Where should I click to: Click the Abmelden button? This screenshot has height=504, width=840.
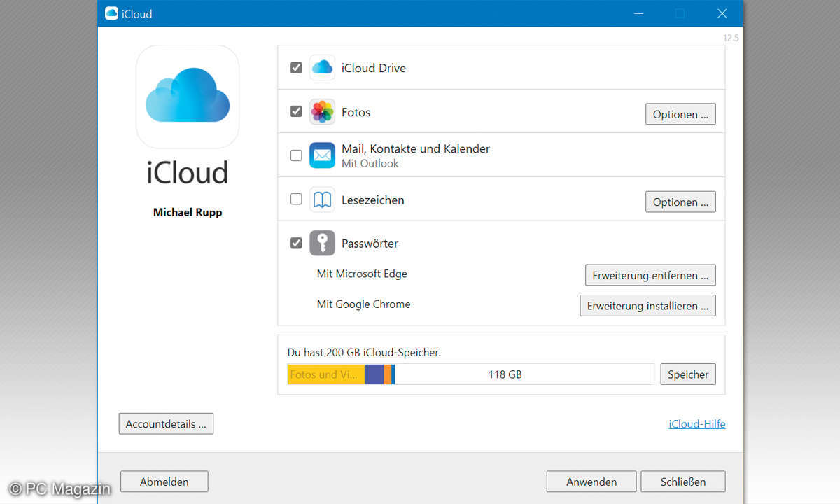(x=164, y=482)
